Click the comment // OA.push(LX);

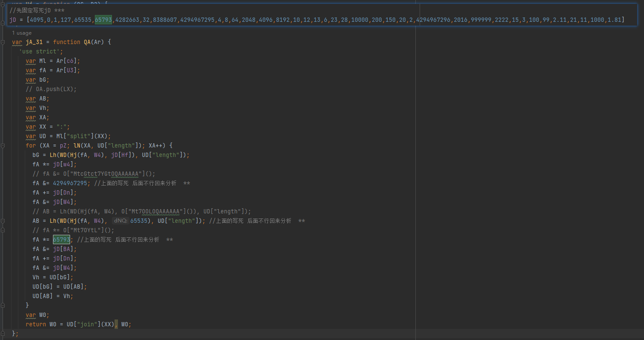click(x=51, y=89)
